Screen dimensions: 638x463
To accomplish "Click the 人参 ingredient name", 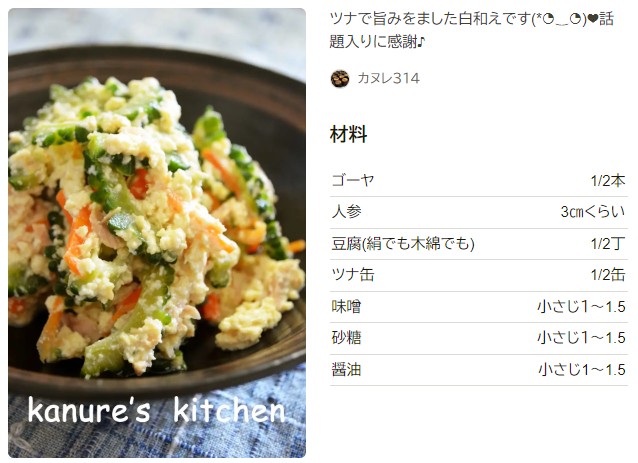I will pos(346,212).
